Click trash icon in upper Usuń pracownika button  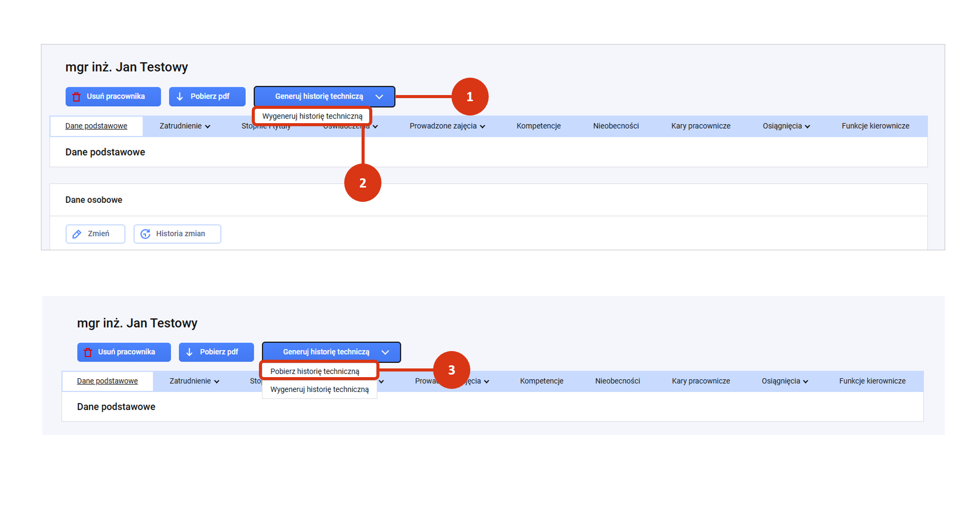pyautogui.click(x=77, y=97)
